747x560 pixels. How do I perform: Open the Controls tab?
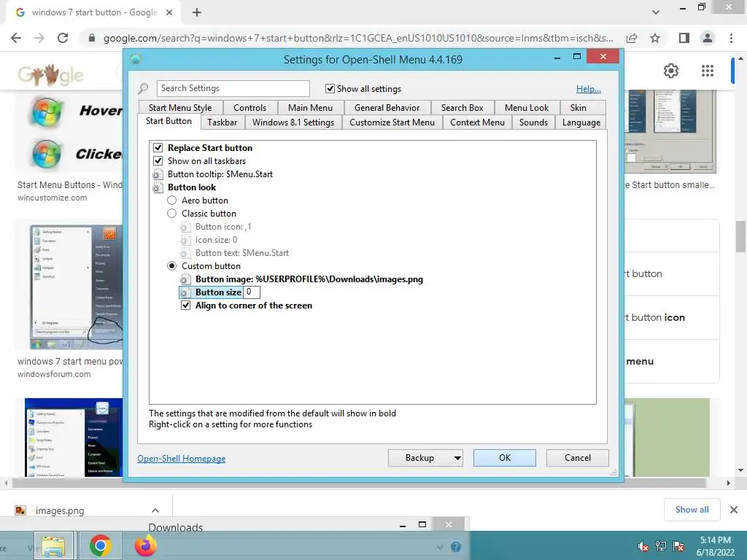[x=249, y=108]
